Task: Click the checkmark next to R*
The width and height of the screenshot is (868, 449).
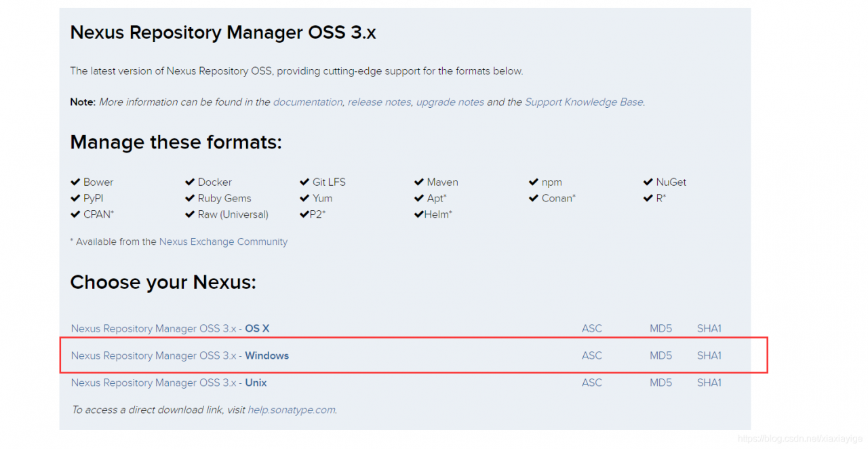Action: (x=648, y=198)
